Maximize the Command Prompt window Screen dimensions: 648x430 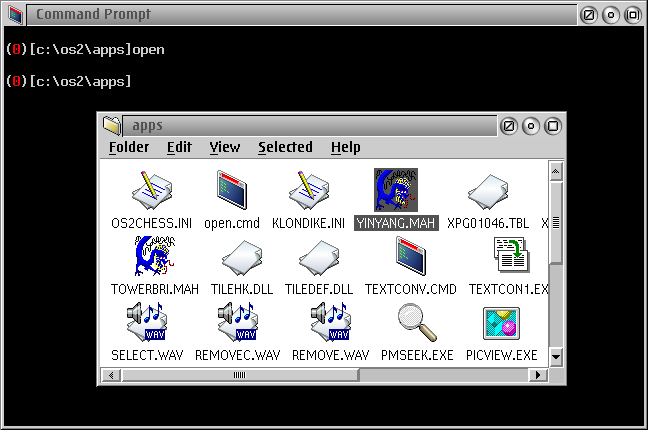[x=633, y=15]
